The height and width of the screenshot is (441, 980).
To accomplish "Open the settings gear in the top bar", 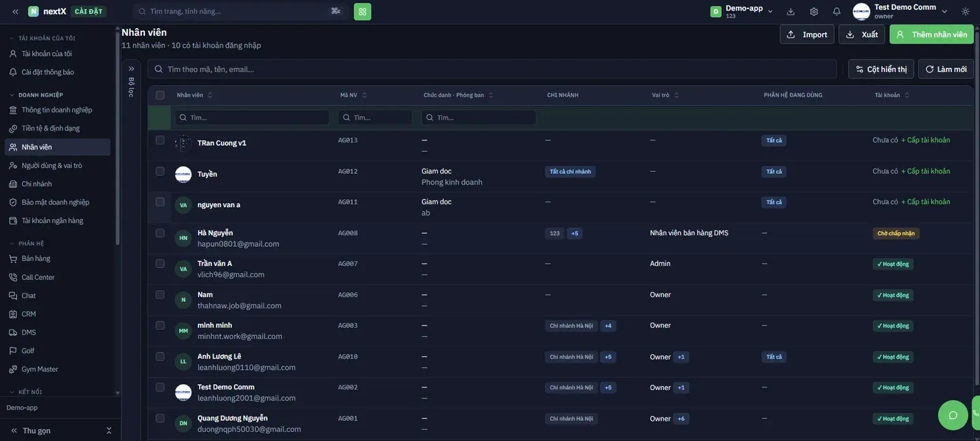I will click(813, 11).
